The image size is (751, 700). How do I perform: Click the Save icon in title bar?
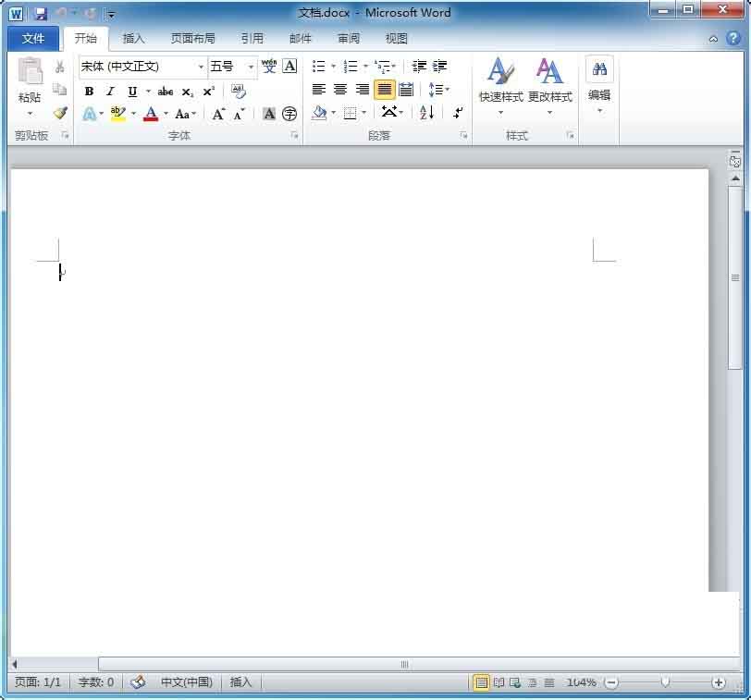coord(41,14)
